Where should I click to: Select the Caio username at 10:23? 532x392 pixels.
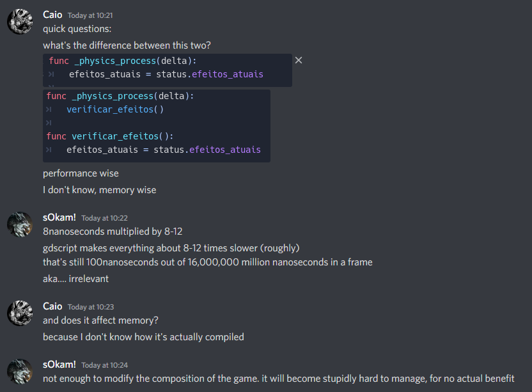pyautogui.click(x=52, y=306)
